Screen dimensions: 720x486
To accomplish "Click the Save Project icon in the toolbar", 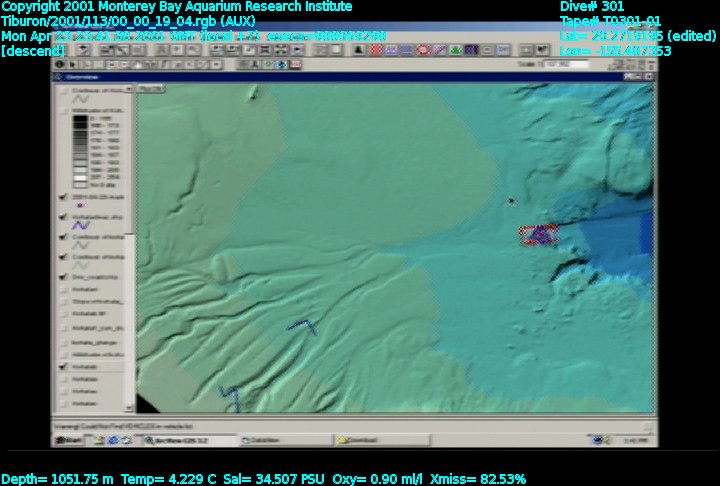I will click(x=84, y=50).
